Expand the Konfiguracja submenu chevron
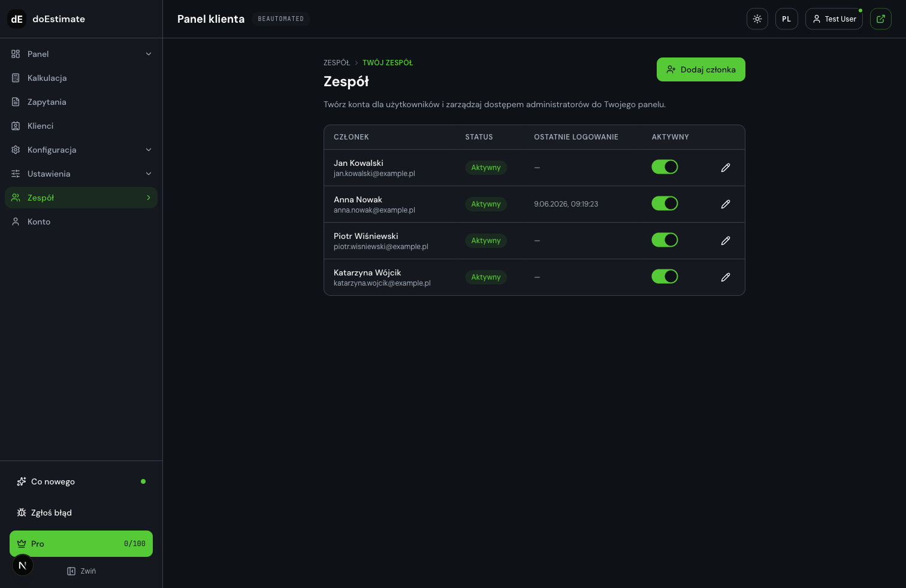The image size is (906, 588). point(149,150)
